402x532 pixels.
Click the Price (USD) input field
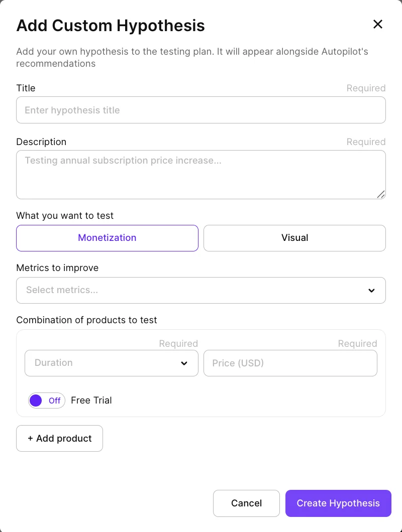(x=290, y=363)
